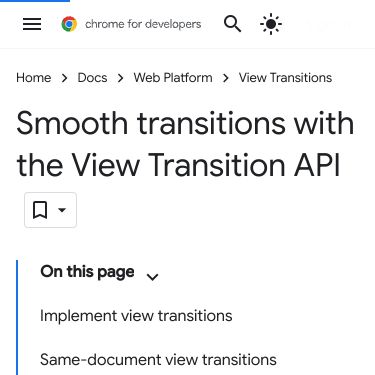Open the bookmark button dropdown arrow
Screen dimensions: 375x375
point(62,210)
